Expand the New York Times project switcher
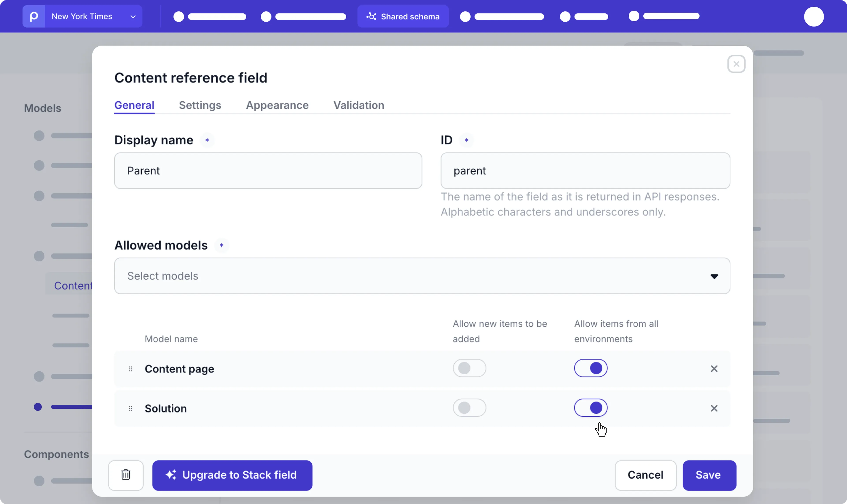The width and height of the screenshot is (847, 504). click(x=94, y=16)
